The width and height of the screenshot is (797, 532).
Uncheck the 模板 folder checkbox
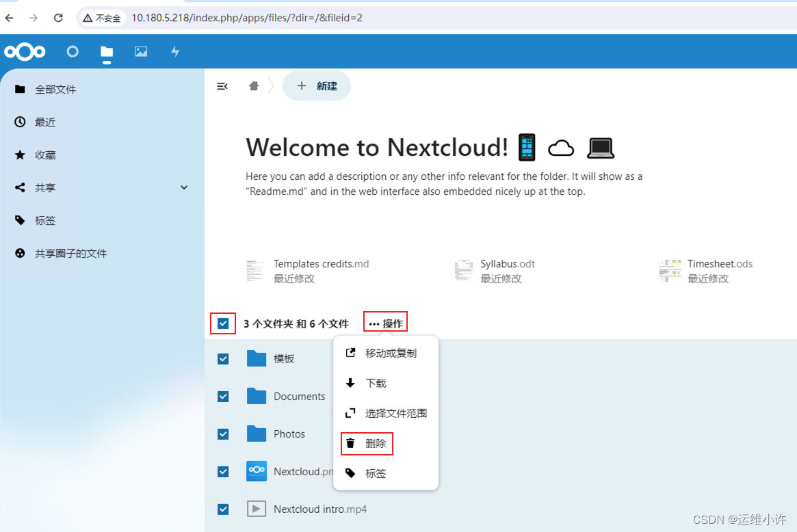click(x=223, y=359)
